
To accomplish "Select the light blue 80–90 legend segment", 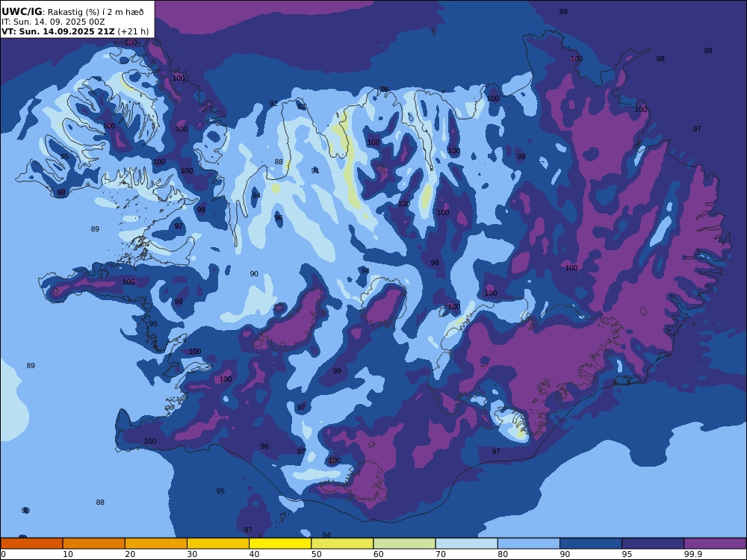I will pos(529,544).
